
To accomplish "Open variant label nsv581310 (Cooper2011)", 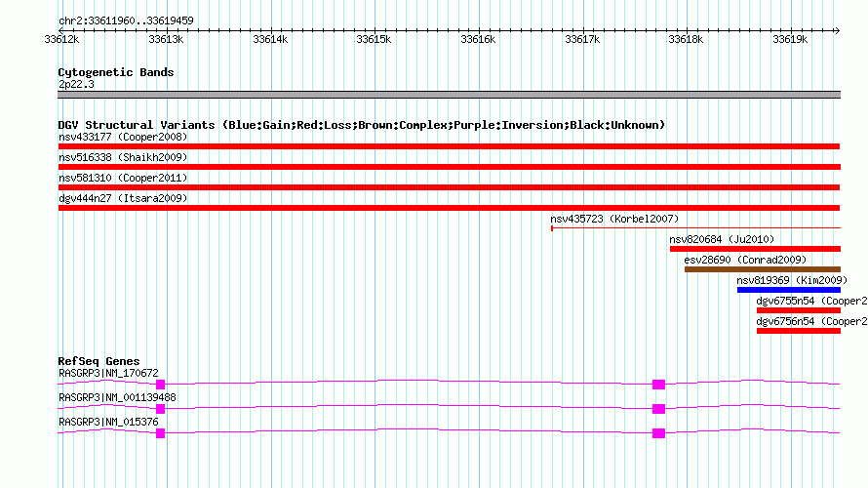I will (x=123, y=178).
